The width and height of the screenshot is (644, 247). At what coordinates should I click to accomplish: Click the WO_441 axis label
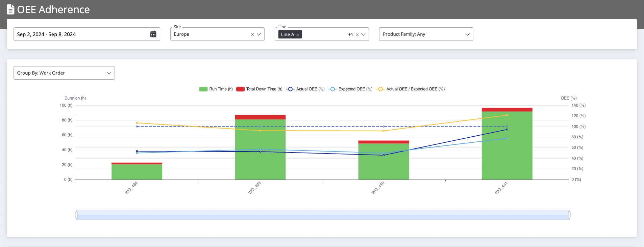501,188
